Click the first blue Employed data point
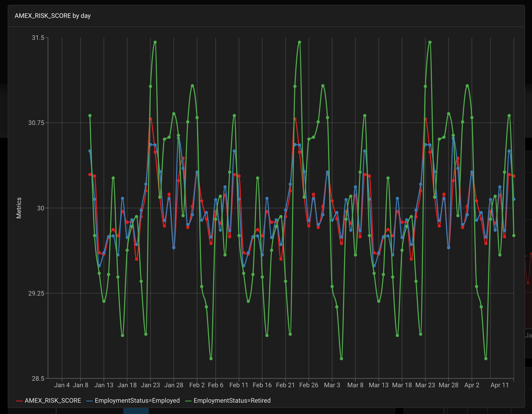Image resolution: width=532 pixels, height=414 pixels. [x=90, y=151]
